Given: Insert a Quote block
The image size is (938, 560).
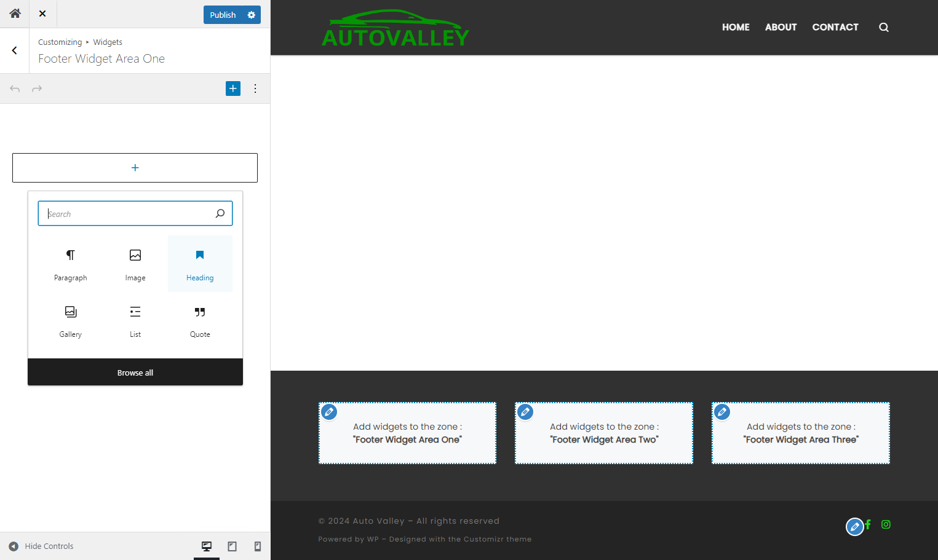Looking at the screenshot, I should click(200, 321).
